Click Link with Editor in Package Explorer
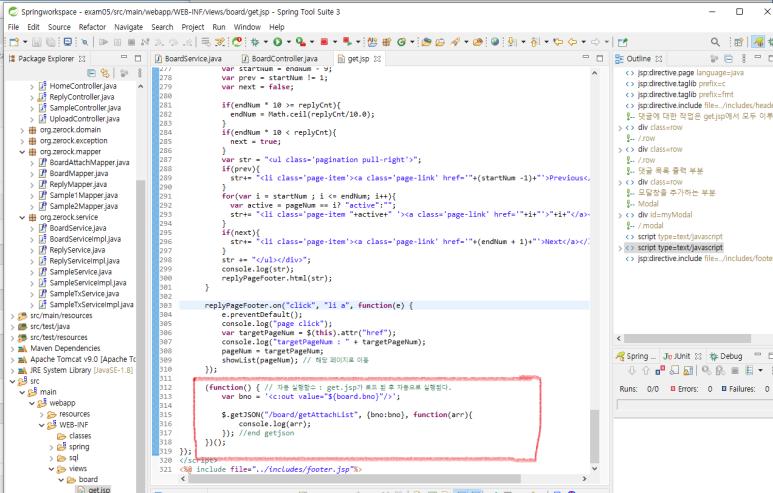The image size is (773, 493). [x=105, y=73]
